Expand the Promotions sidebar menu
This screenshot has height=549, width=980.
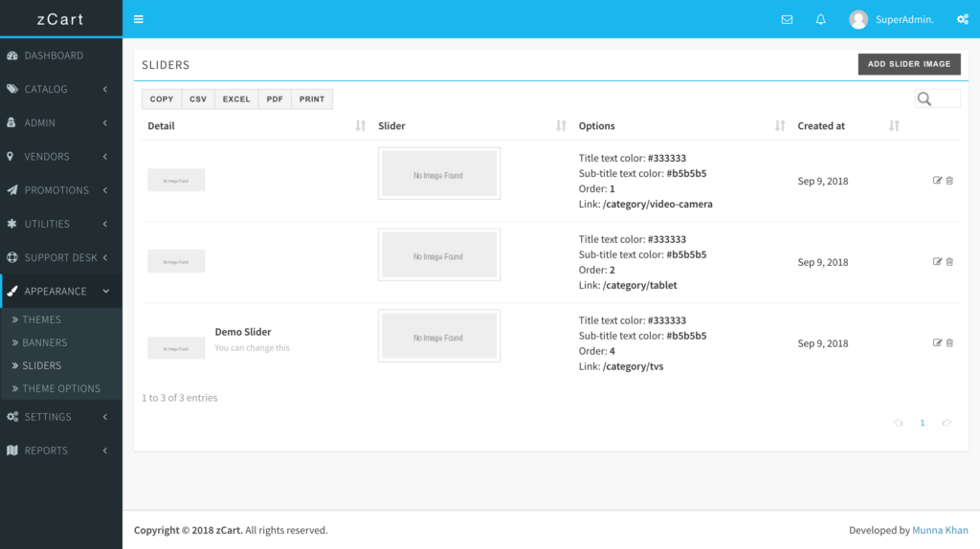click(x=60, y=190)
